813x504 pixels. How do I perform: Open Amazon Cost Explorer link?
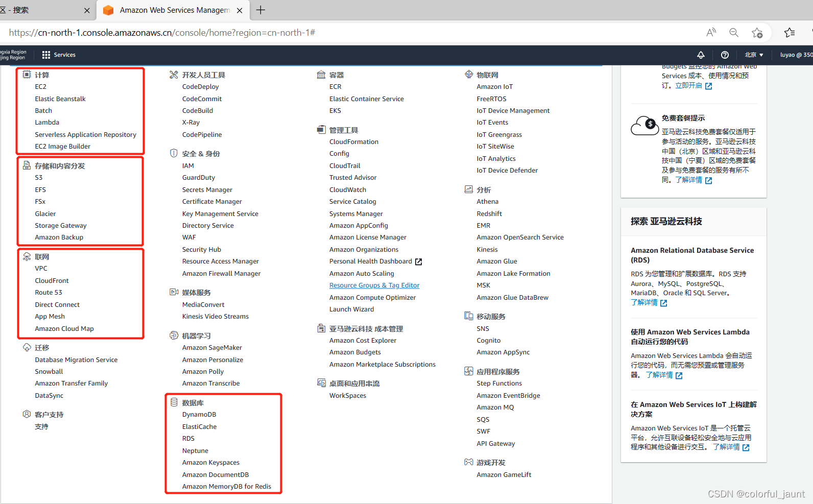point(363,341)
